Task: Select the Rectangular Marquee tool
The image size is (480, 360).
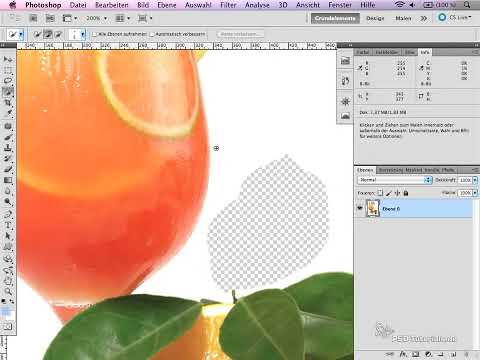Action: (8, 70)
